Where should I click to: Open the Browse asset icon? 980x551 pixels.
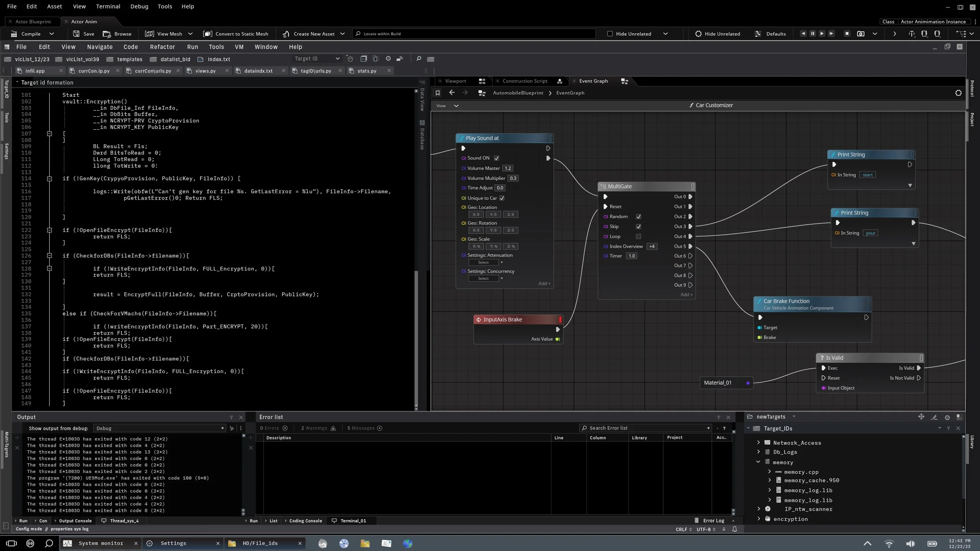tap(107, 34)
